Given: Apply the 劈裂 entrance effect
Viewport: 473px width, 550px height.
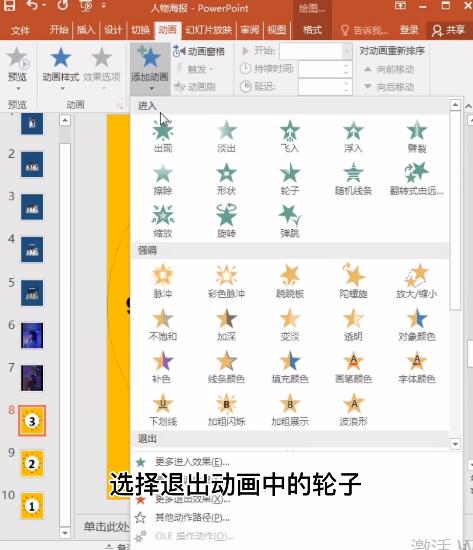Looking at the screenshot, I should [x=417, y=136].
